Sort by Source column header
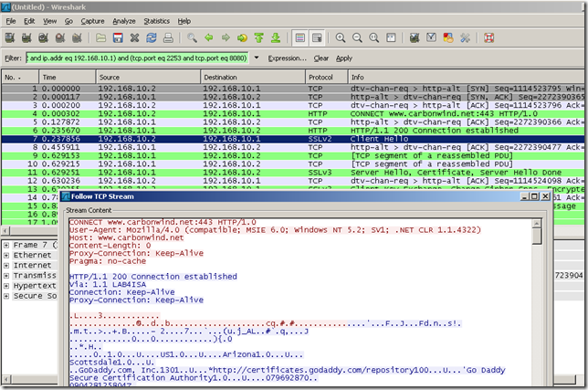Image resolution: width=588 pixels, height=390 pixels. 148,78
